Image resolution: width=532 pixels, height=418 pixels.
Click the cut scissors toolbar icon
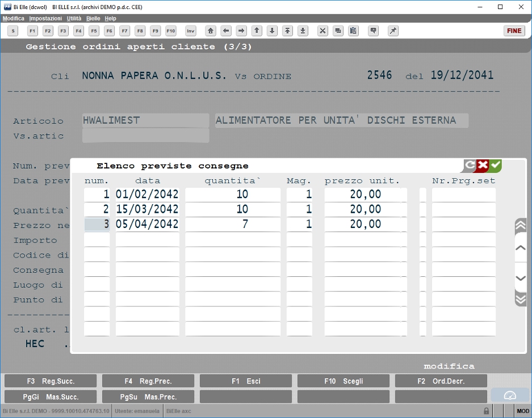[x=322, y=31]
